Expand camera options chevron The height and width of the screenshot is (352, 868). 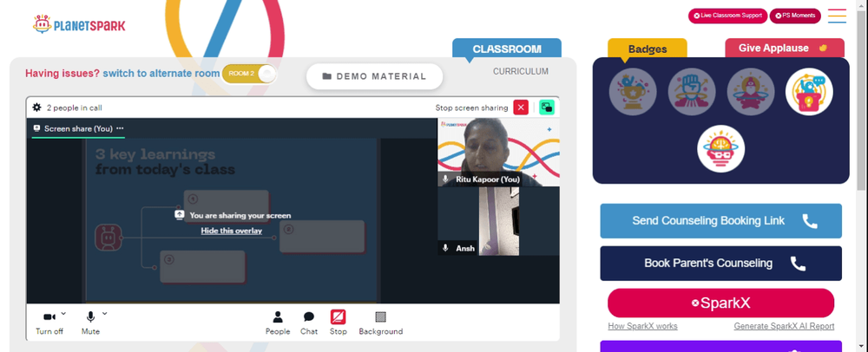coord(63,313)
